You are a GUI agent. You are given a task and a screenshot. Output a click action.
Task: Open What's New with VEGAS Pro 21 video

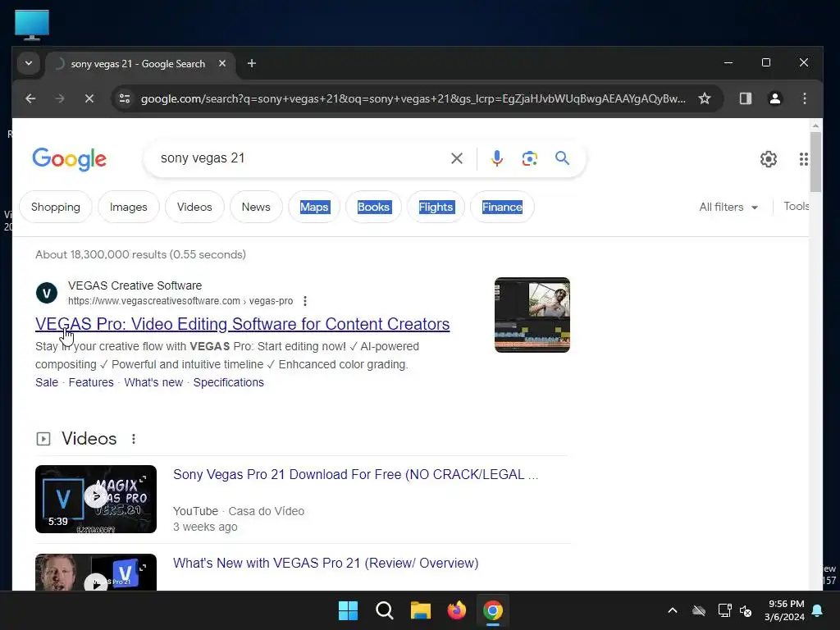tap(326, 563)
